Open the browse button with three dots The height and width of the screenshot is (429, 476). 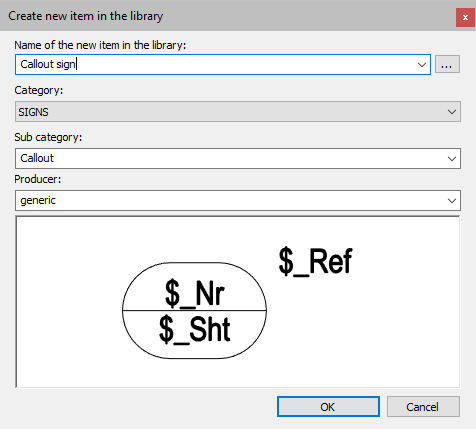(447, 64)
